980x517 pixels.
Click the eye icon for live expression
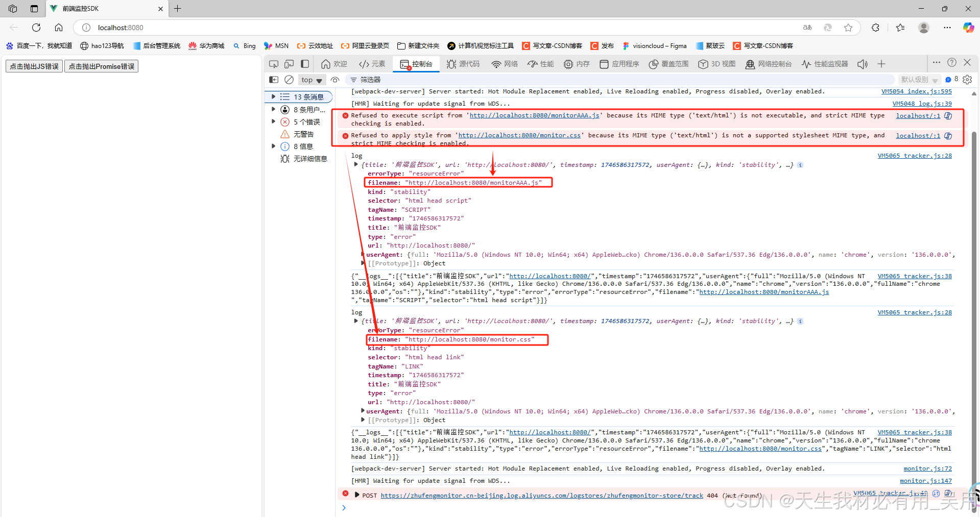(x=335, y=80)
